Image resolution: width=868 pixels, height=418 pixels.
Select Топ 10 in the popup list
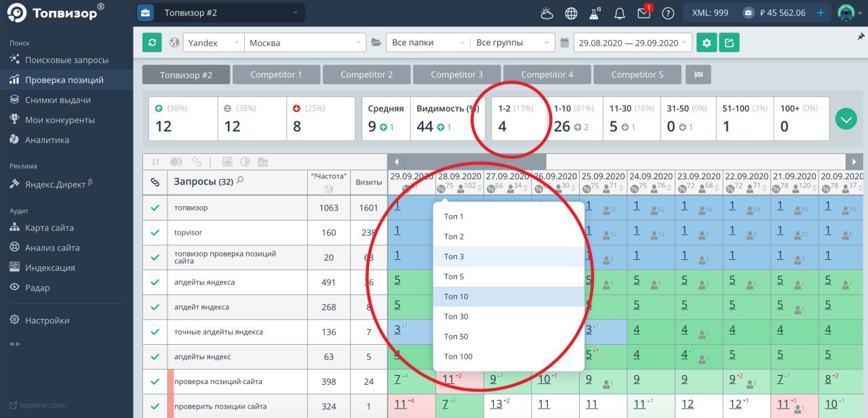509,297
